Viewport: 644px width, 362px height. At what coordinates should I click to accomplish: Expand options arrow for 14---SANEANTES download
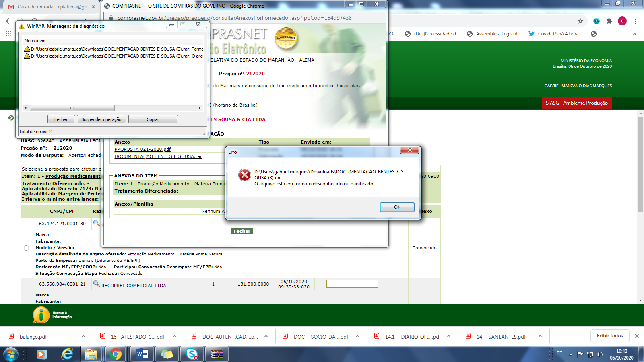tap(540, 336)
